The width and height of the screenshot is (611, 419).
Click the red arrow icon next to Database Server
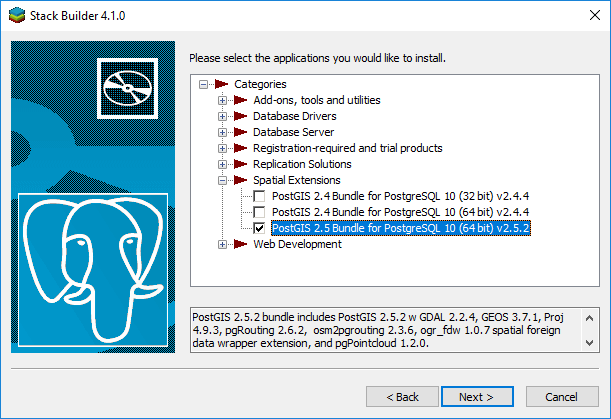point(240,132)
